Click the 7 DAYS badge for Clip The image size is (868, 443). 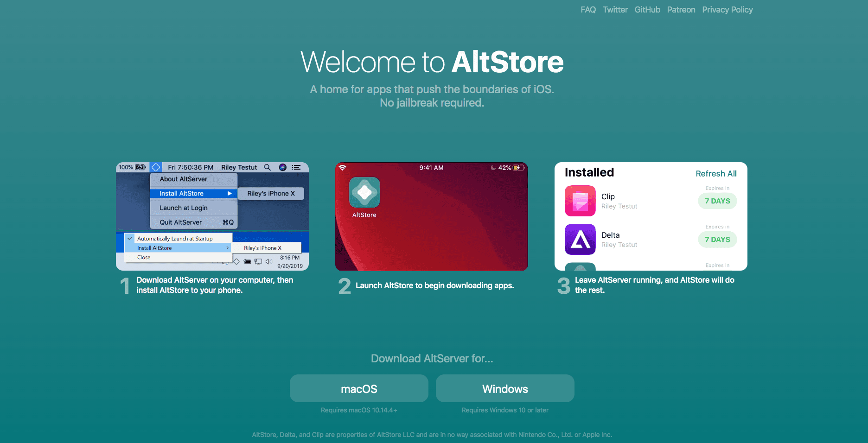tap(717, 201)
